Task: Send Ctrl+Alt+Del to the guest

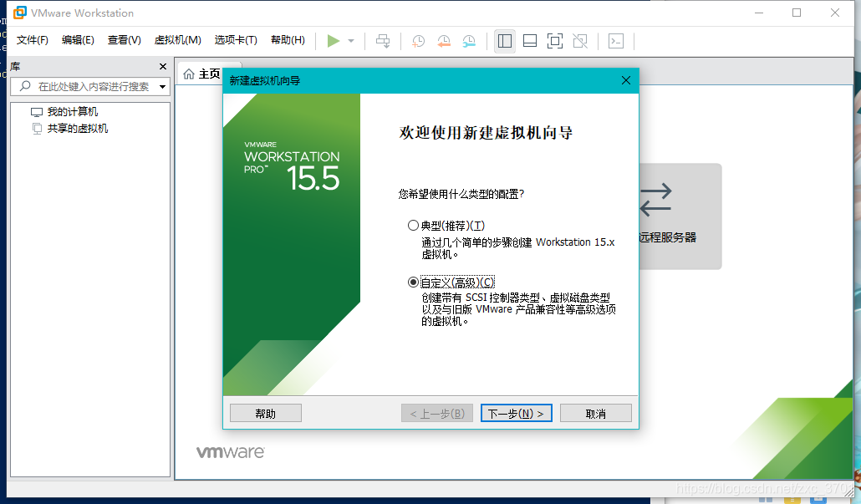Action: (383, 40)
